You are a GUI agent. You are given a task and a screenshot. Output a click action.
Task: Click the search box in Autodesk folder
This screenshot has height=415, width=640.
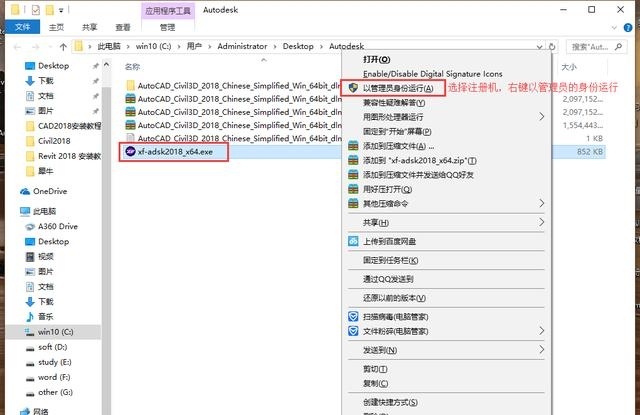pos(596,47)
